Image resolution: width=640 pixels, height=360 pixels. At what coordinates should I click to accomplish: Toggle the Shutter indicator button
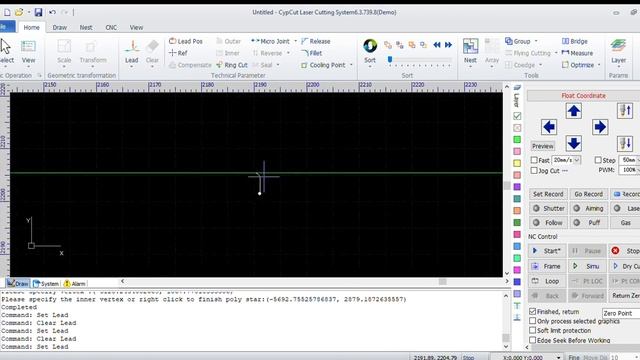coord(548,208)
